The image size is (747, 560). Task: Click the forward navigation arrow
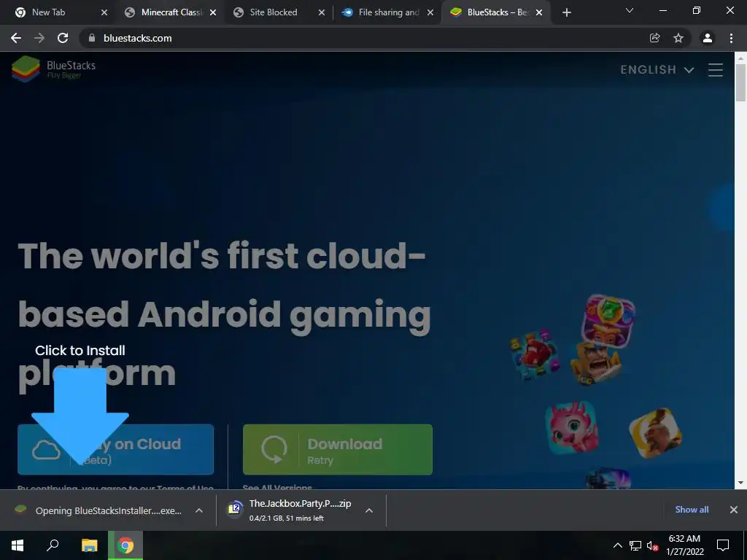click(39, 38)
